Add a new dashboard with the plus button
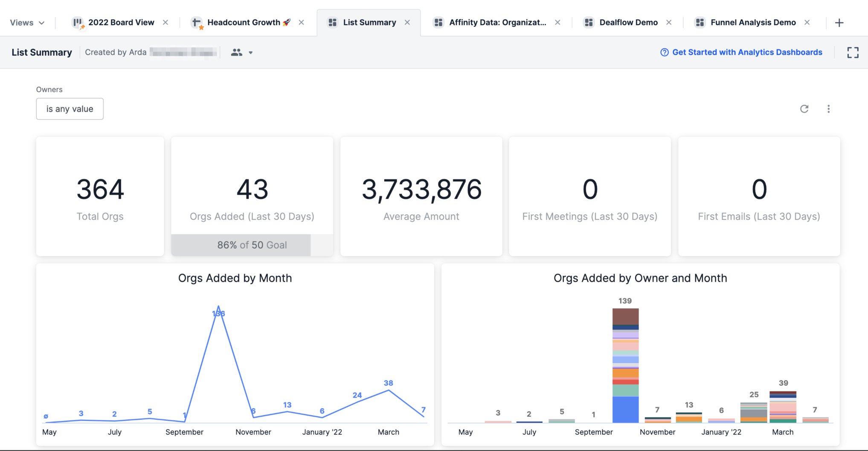The image size is (868, 451). [x=839, y=22]
